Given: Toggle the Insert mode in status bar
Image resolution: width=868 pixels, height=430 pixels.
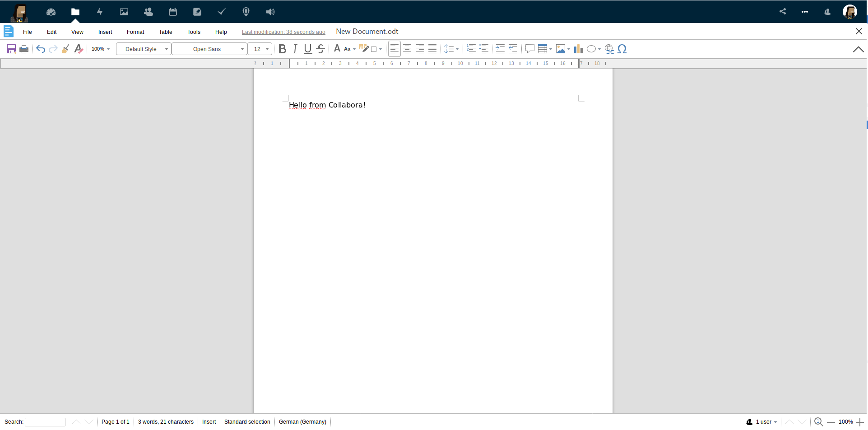Looking at the screenshot, I should pyautogui.click(x=209, y=422).
